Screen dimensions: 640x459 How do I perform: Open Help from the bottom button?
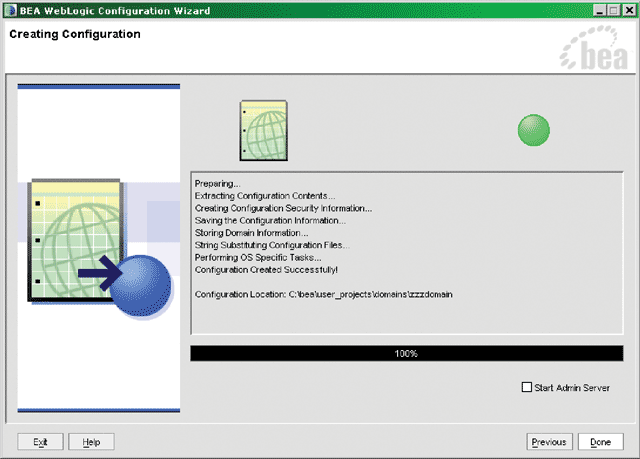point(91,441)
